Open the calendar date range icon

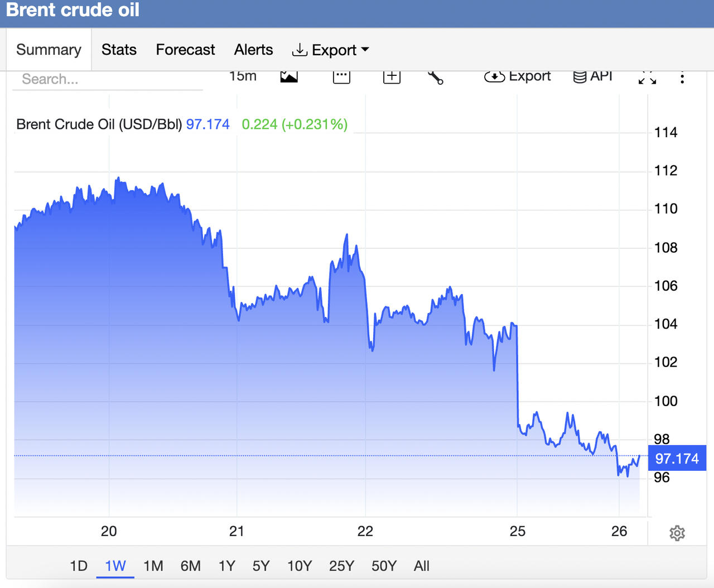tap(341, 77)
